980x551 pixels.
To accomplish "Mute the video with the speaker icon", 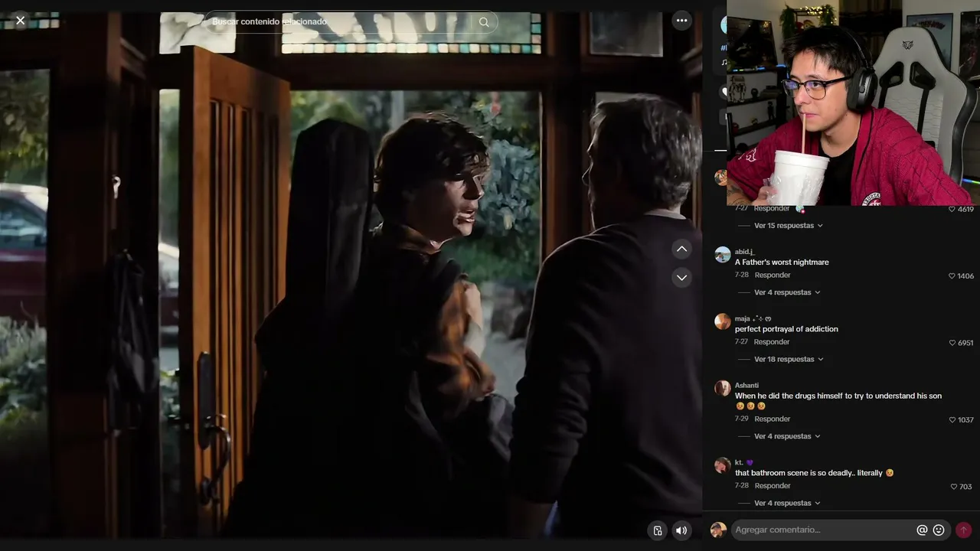I will (681, 530).
